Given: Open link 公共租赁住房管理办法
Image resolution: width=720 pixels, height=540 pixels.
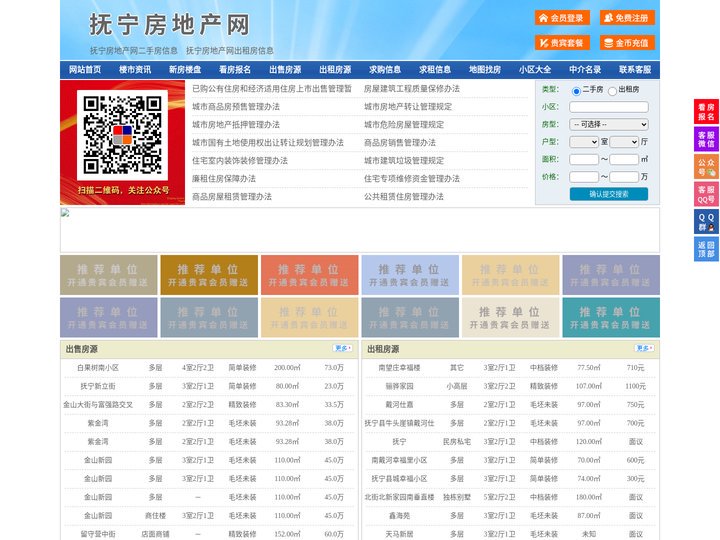Looking at the screenshot, I should click(404, 197).
